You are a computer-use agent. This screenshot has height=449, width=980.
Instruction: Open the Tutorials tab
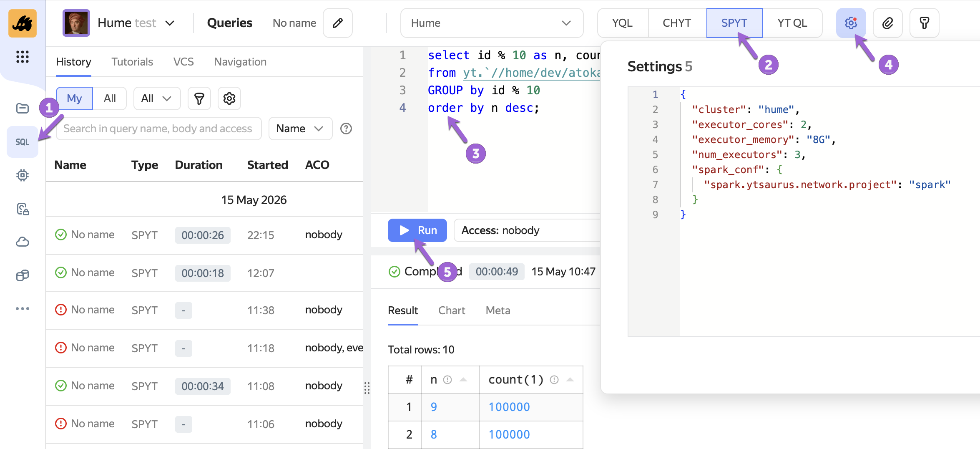click(x=132, y=62)
